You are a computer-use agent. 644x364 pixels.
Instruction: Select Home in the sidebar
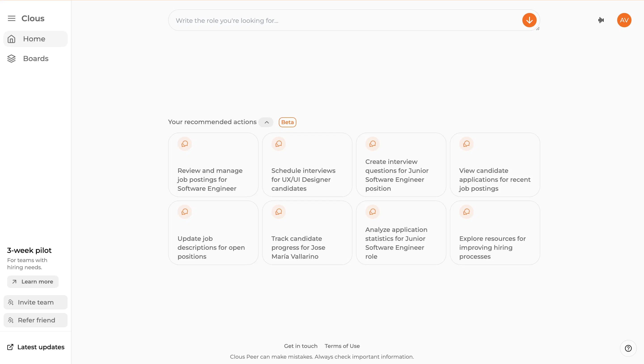34,39
